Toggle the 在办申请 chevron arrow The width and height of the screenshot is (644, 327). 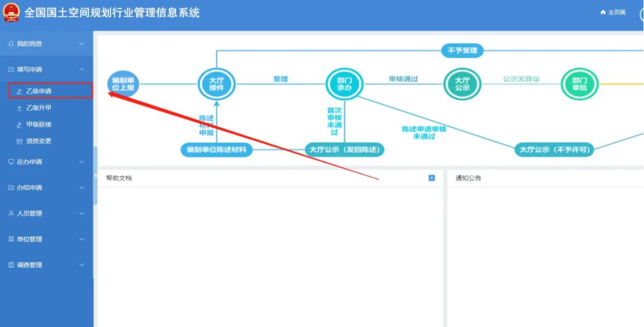tap(82, 162)
